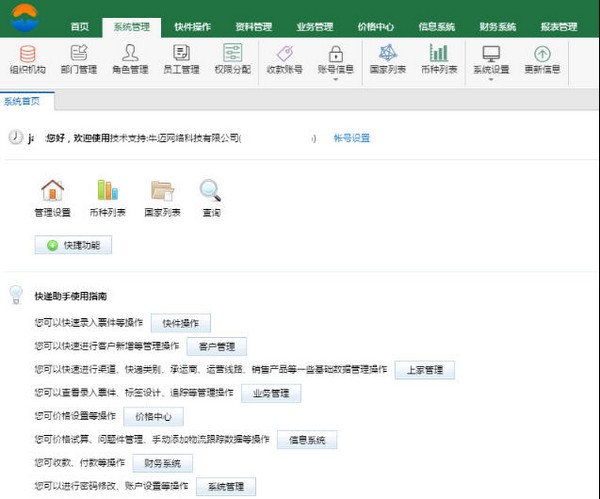
Task: Click the 快捷功能 button with plus icon
Action: tap(73, 245)
